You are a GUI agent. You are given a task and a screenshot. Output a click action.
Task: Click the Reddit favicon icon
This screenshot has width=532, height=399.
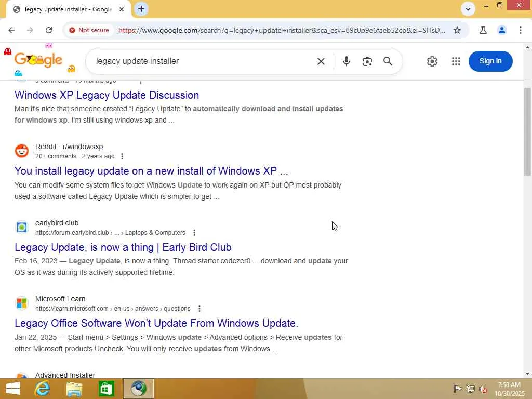22,151
